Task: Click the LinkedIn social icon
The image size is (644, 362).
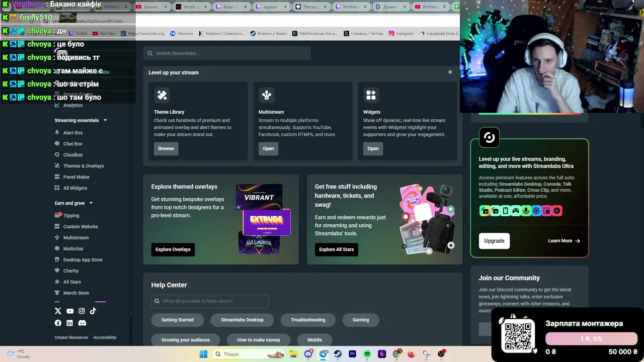Action: [x=69, y=323]
